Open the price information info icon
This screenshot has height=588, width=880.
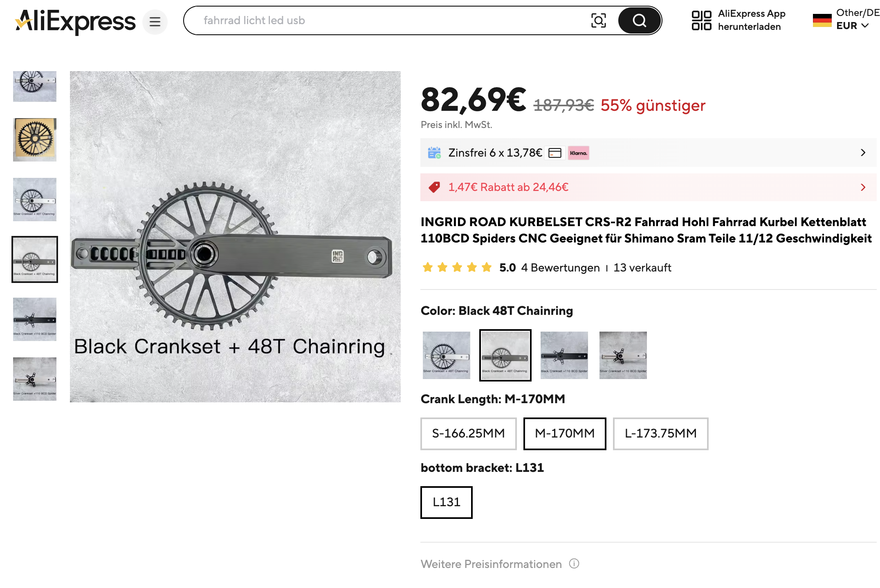coord(574,564)
